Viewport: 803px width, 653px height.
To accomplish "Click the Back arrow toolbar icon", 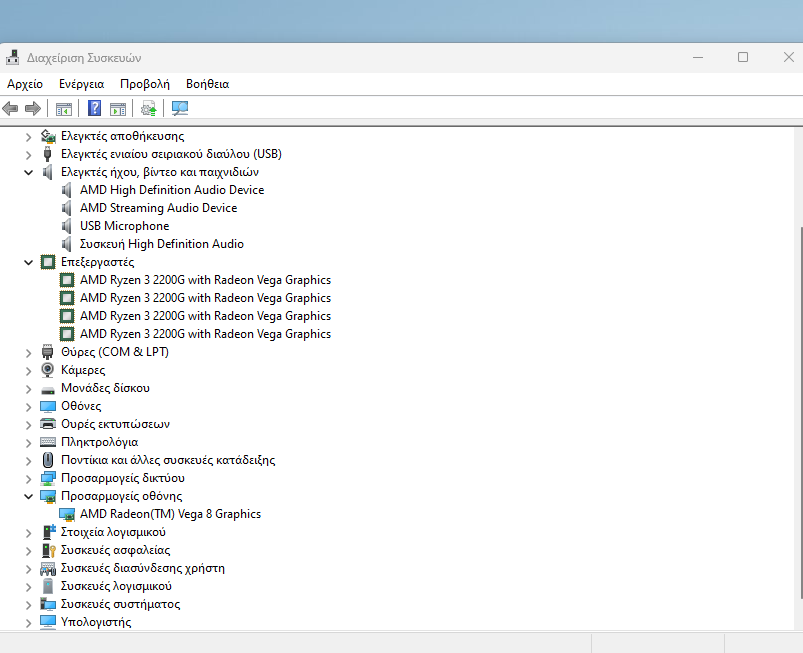I will tap(10, 109).
